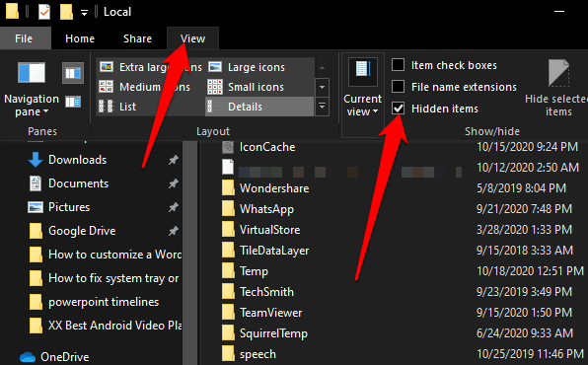Viewport: 588px width, 365px height.
Task: Click the Pictures image icon
Action: click(36, 207)
